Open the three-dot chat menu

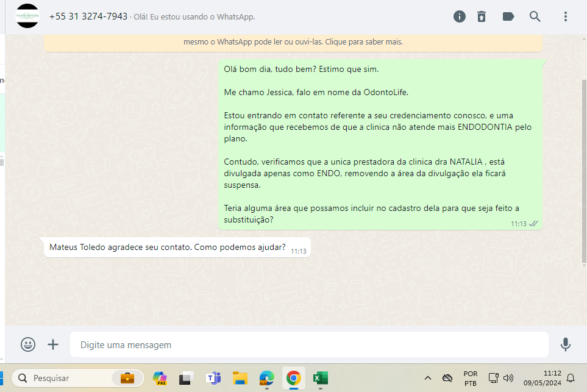(565, 16)
